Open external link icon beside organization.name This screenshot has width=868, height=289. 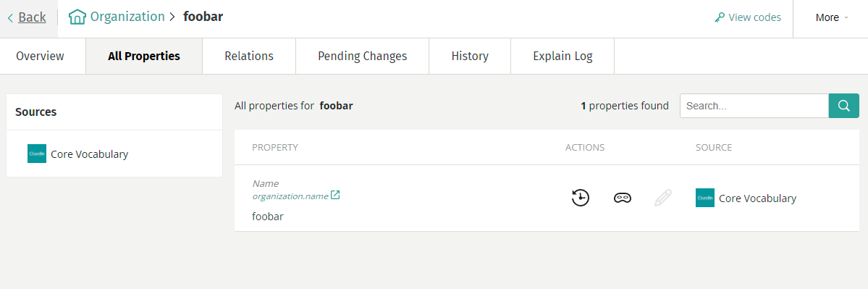click(x=335, y=195)
